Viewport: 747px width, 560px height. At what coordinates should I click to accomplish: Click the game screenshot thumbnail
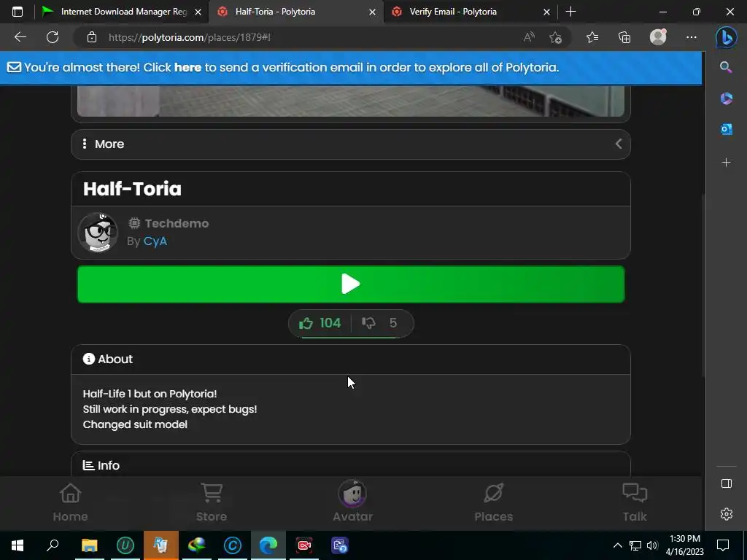pyautogui.click(x=351, y=101)
